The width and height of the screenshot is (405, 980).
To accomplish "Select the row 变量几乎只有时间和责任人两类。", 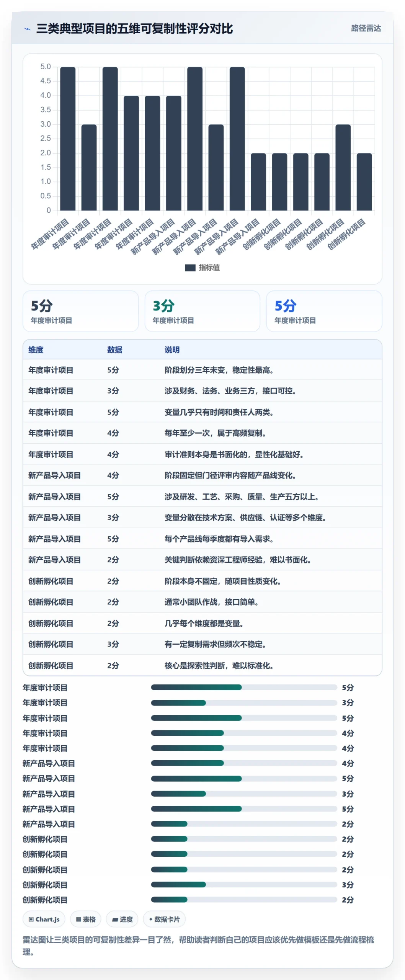I will click(202, 412).
